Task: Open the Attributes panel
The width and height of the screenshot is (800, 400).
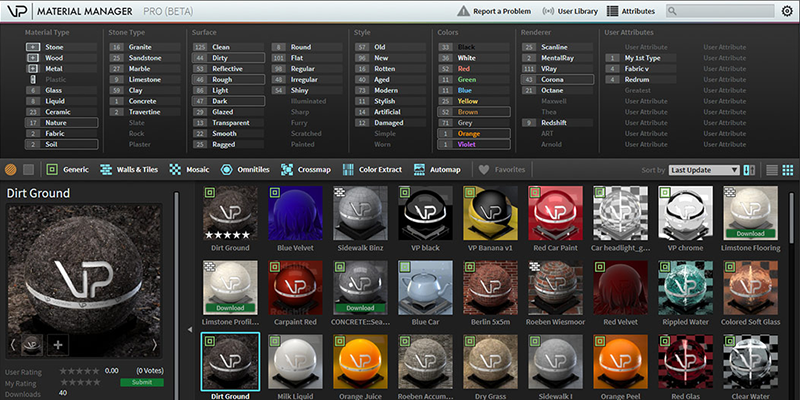Action: point(631,11)
